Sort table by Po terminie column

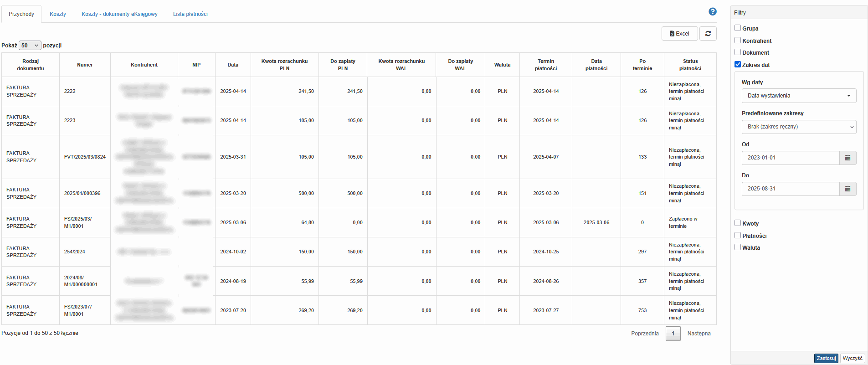coord(642,65)
